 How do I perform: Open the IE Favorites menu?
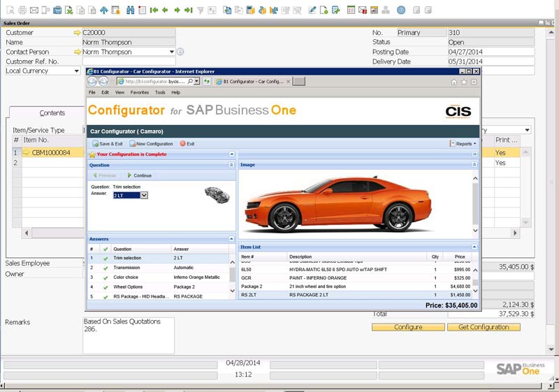pos(139,92)
